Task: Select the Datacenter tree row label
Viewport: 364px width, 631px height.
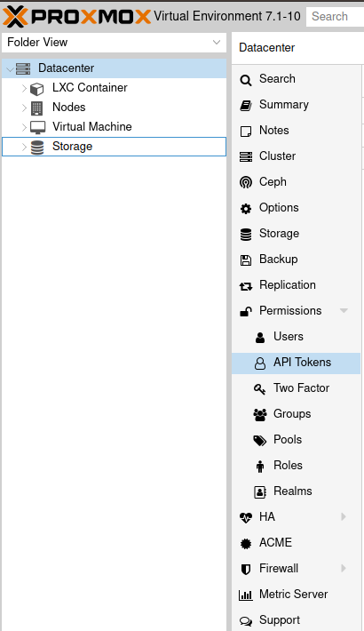Action: coord(66,68)
